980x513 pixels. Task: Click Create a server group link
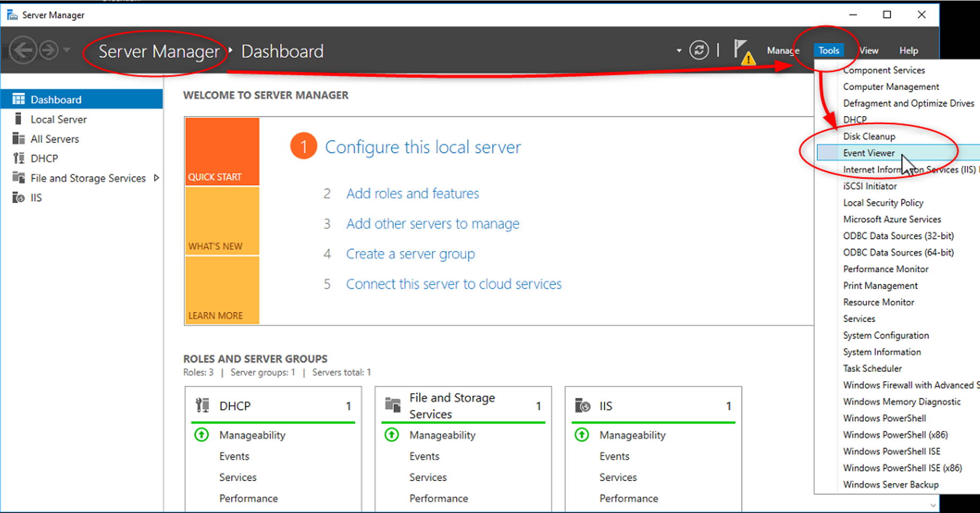point(410,254)
